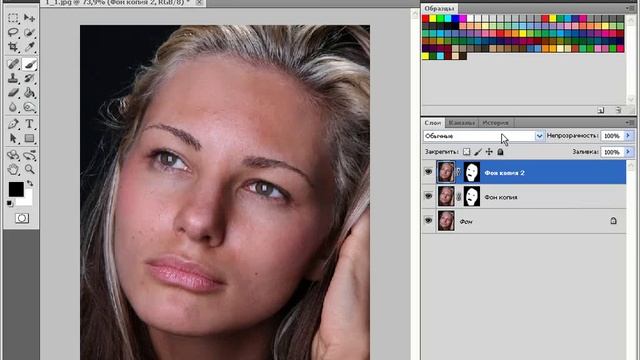Select the Rectangle shape tool
The width and height of the screenshot is (640, 360).
click(29, 138)
